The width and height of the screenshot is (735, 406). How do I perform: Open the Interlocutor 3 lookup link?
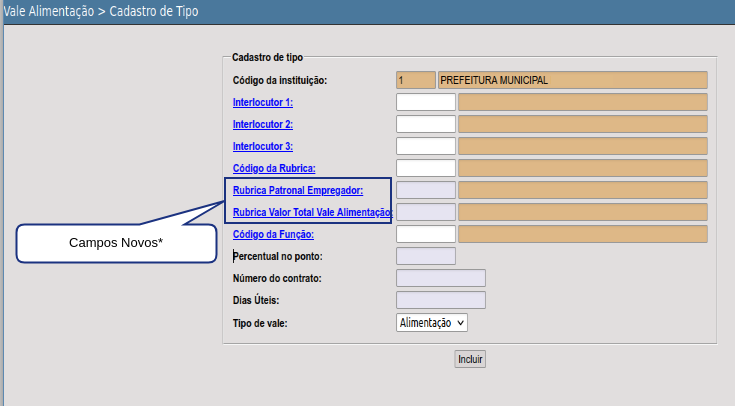262,146
